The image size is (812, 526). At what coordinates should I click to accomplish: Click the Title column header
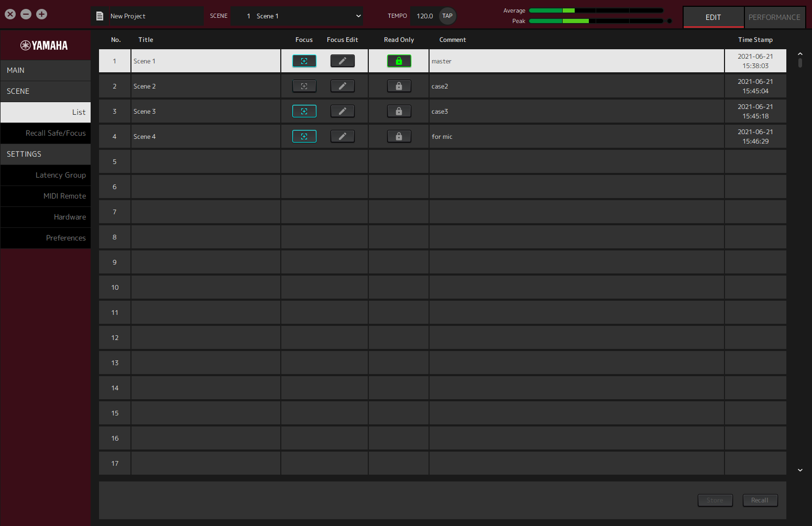click(146, 40)
